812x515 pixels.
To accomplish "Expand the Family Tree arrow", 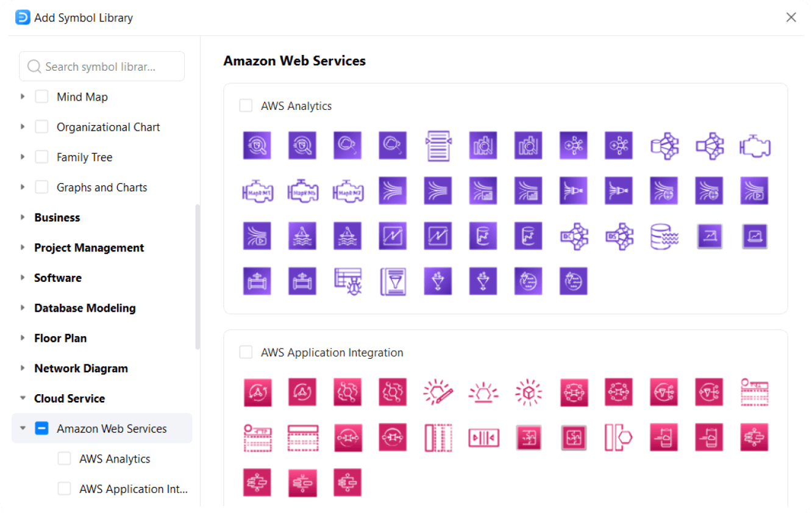I will [x=23, y=157].
